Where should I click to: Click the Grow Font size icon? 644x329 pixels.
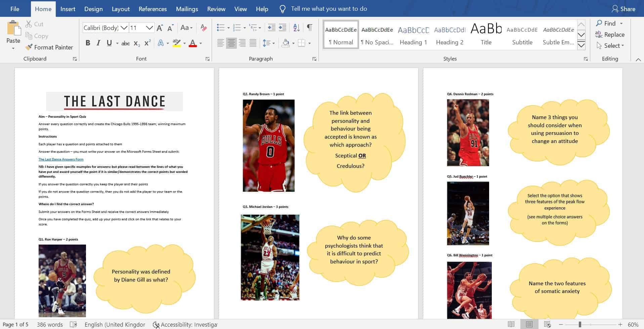[160, 28]
